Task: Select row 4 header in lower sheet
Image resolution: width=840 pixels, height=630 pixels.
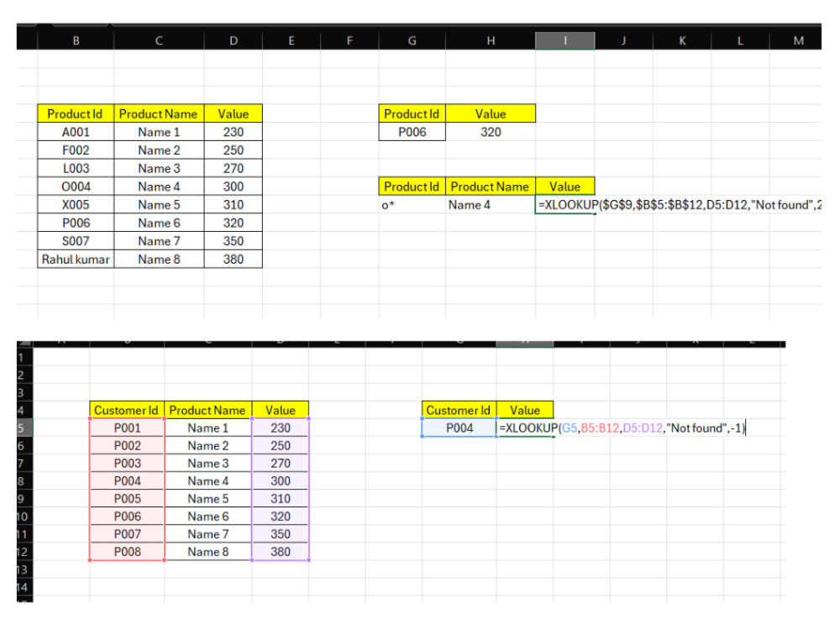Action: (24, 411)
